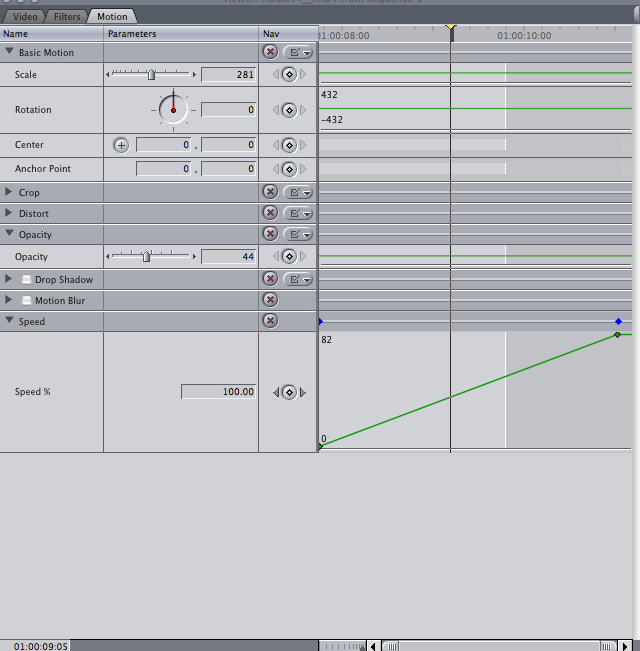Click the scroll right arrow of keyframe graph
This screenshot has height=651, width=640.
[625, 646]
